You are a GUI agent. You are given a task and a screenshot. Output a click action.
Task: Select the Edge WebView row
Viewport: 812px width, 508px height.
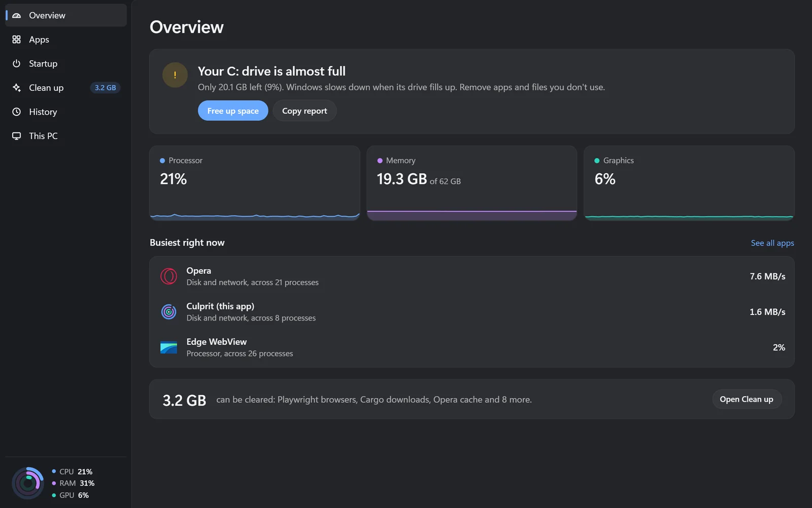pyautogui.click(x=472, y=347)
